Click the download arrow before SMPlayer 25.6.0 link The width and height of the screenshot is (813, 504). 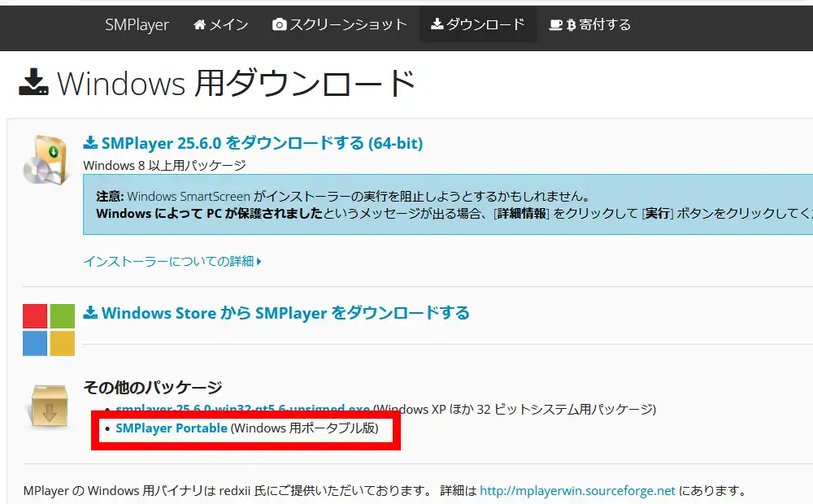pos(89,142)
